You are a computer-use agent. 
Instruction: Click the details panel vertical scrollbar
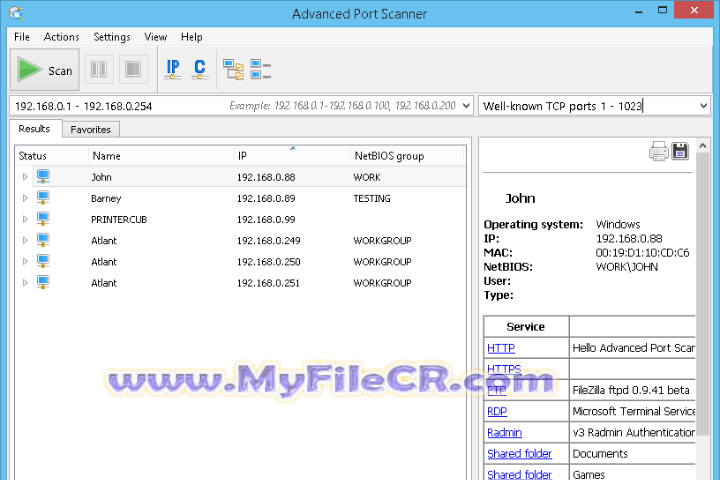(702, 294)
